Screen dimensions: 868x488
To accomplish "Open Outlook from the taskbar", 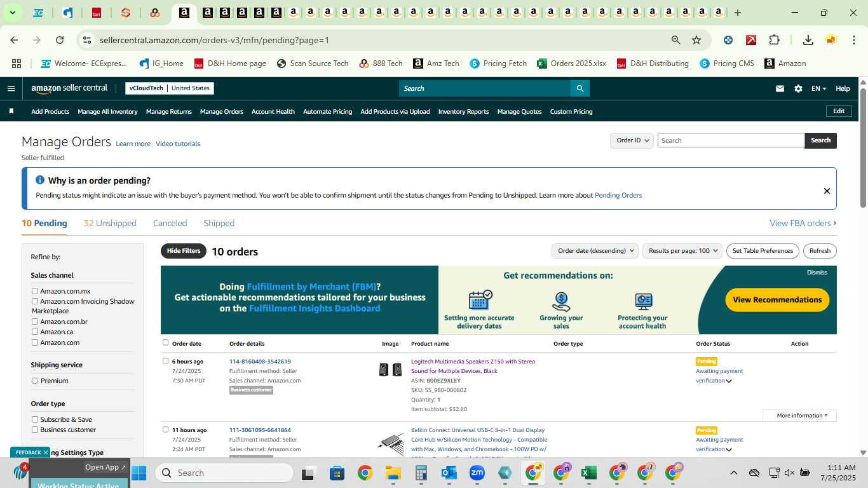I will coord(449,473).
